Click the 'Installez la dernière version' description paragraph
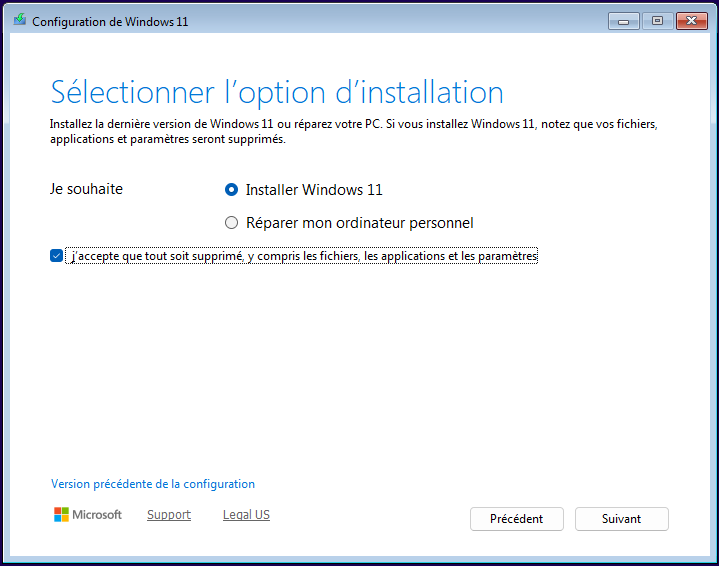 (353, 131)
